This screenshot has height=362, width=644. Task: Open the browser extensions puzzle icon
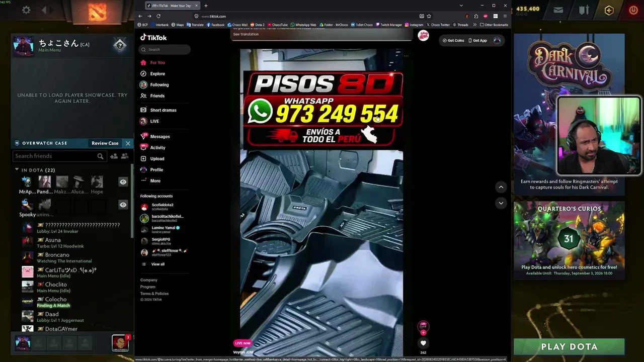point(476,16)
